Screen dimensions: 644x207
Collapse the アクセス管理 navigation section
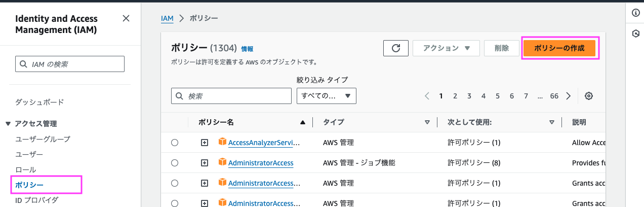click(8, 123)
